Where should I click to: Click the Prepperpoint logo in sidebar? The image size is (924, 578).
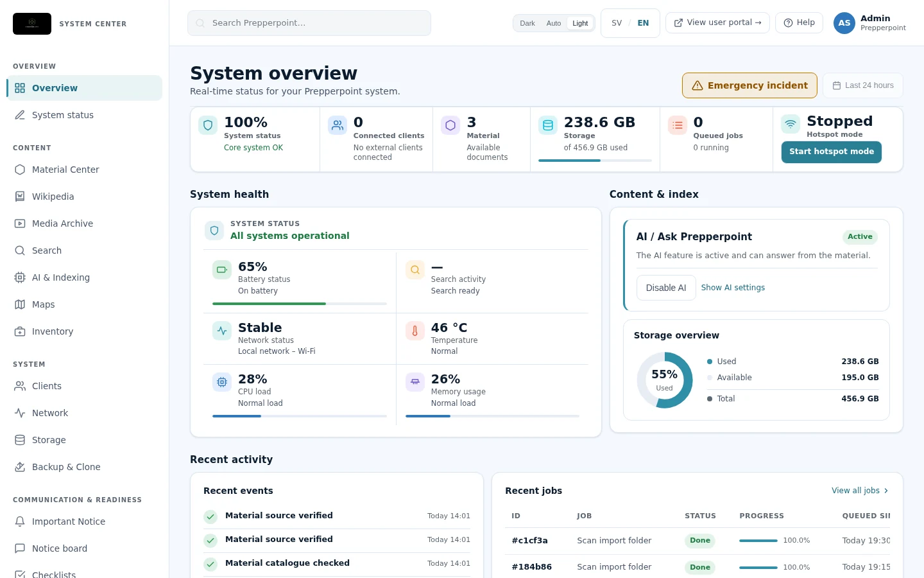click(x=32, y=24)
